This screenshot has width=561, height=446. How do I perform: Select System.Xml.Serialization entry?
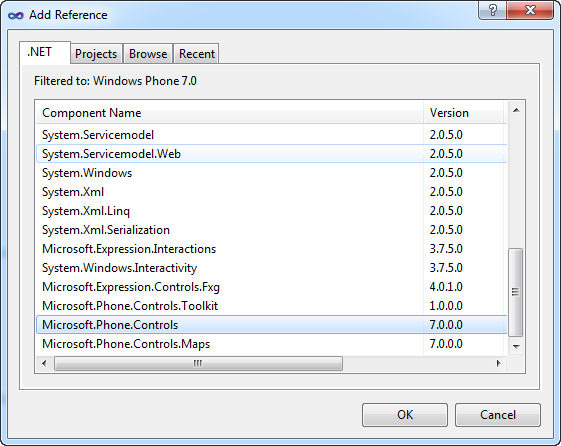click(x=272, y=230)
